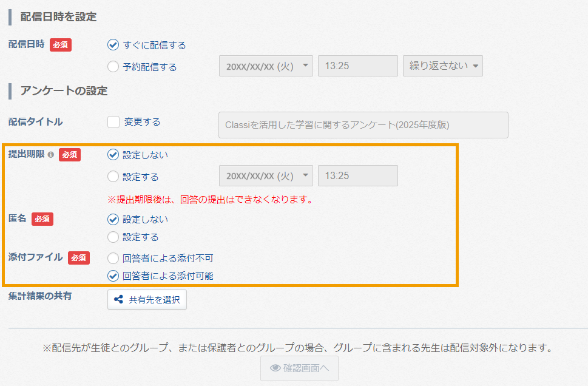Click the 集計結果の共有 label
The height and width of the screenshot is (386, 588).
click(40, 296)
